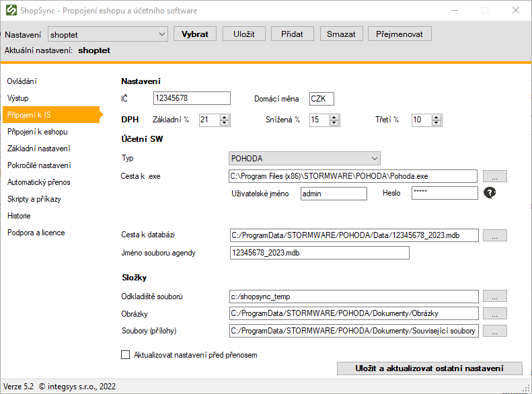Click the 'Verze 5.2' status text
The image size is (532, 394).
(x=19, y=387)
